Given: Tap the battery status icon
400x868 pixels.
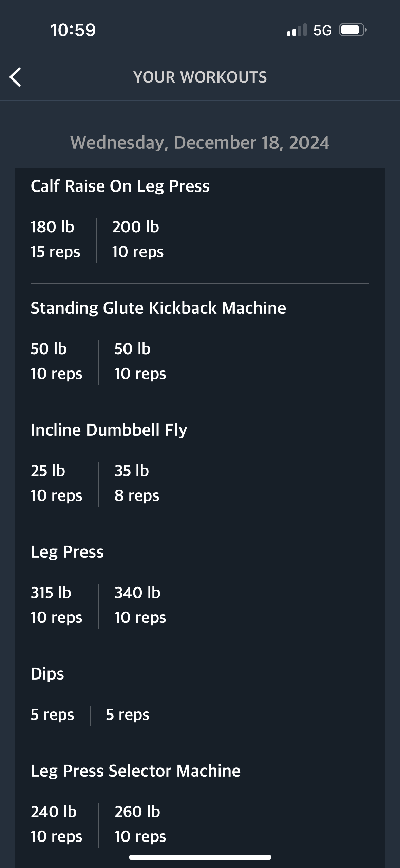Looking at the screenshot, I should [x=353, y=30].
